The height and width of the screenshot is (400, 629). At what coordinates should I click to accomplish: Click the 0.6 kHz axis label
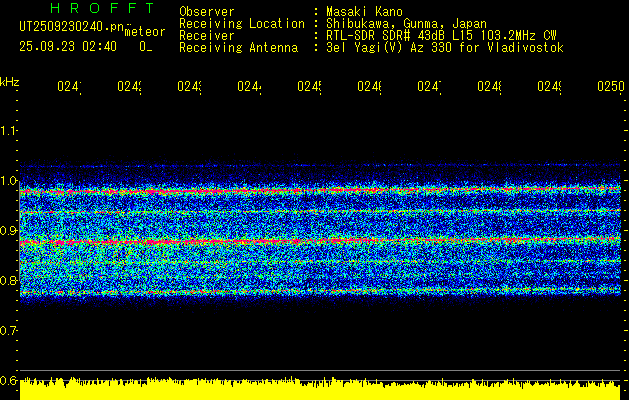[x=8, y=380]
